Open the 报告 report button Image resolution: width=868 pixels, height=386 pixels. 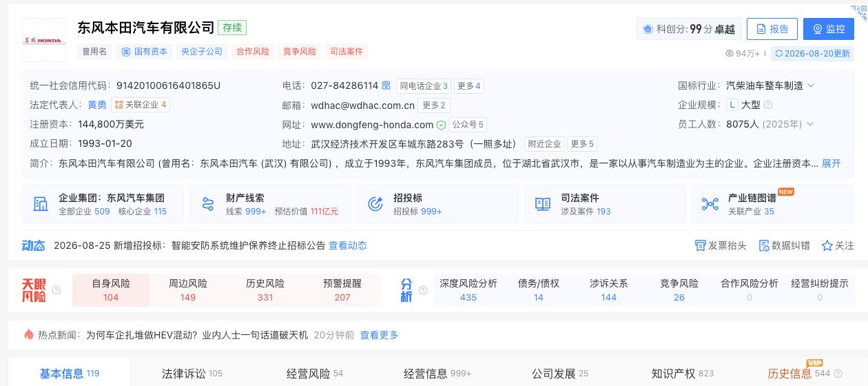click(772, 29)
